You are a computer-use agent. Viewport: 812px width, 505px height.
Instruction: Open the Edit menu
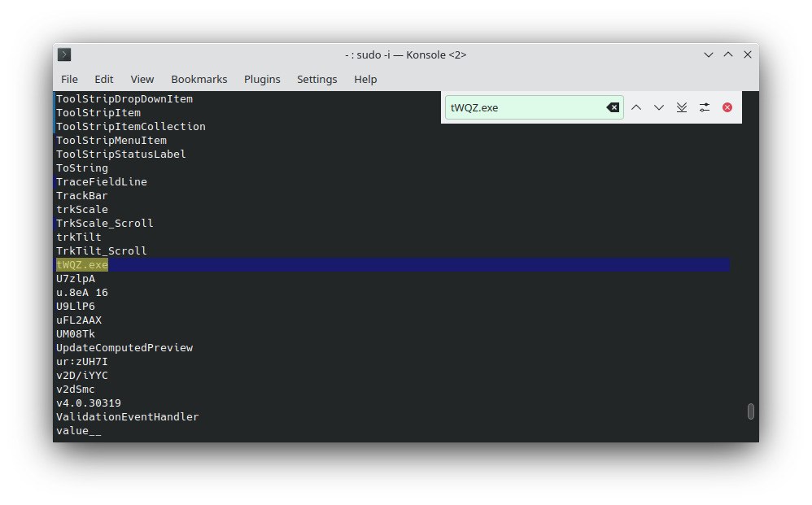[103, 79]
